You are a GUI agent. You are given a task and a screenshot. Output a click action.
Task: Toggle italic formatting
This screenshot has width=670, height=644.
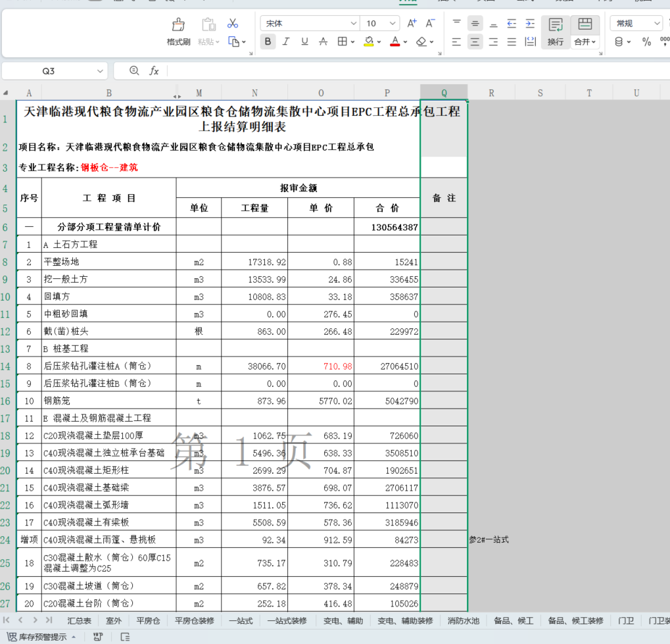[x=285, y=41]
